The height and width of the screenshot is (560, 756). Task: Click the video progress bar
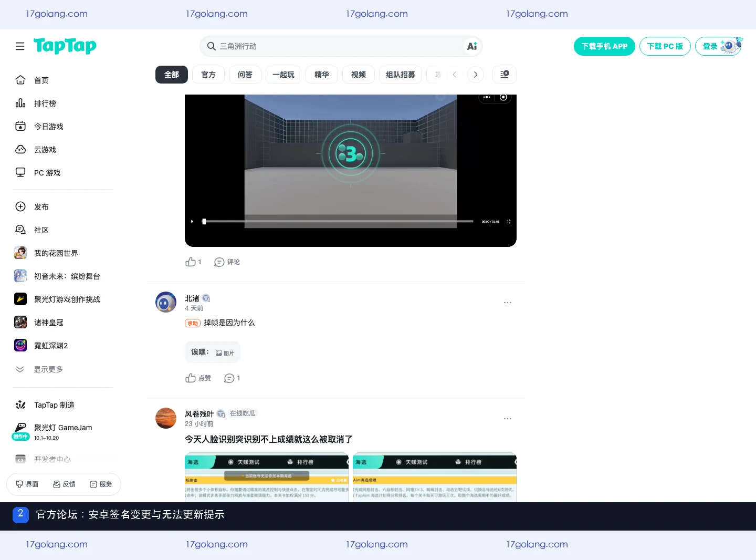(x=338, y=222)
